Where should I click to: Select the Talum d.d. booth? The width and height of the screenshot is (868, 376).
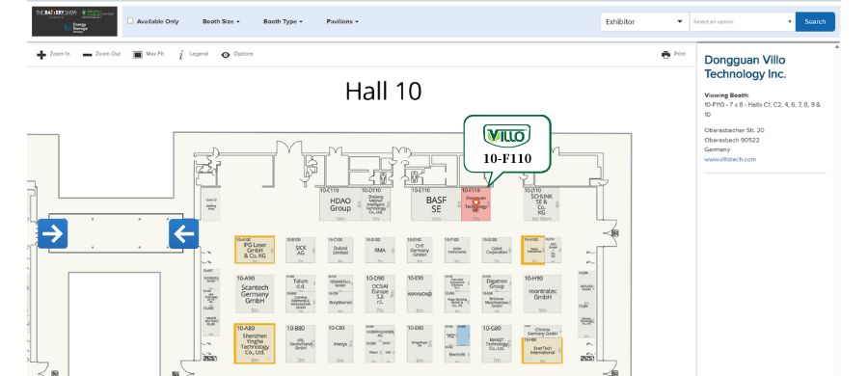pos(301,283)
